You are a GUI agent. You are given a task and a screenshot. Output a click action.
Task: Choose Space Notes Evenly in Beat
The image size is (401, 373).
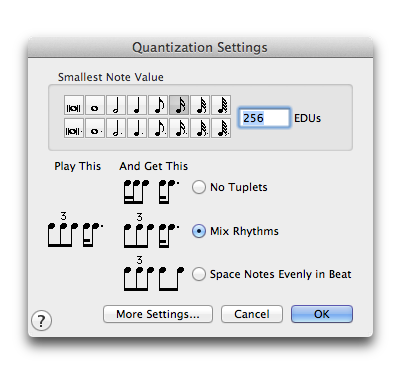[199, 274]
